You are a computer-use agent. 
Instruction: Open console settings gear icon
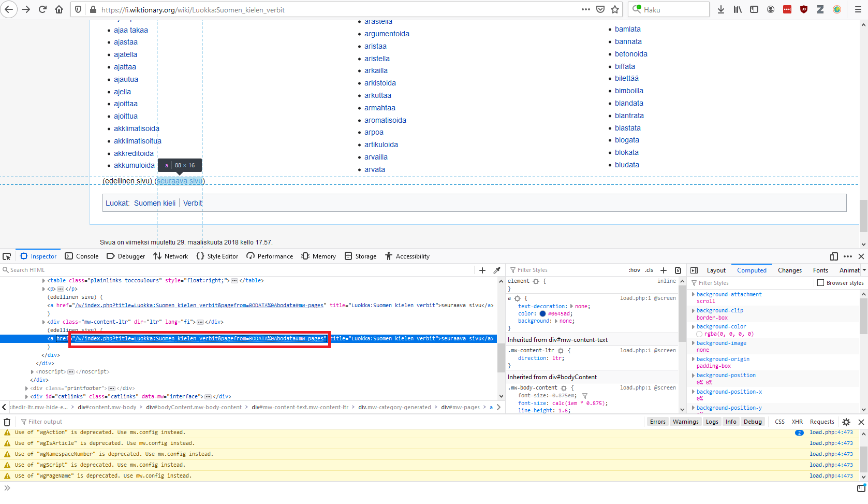pos(846,422)
